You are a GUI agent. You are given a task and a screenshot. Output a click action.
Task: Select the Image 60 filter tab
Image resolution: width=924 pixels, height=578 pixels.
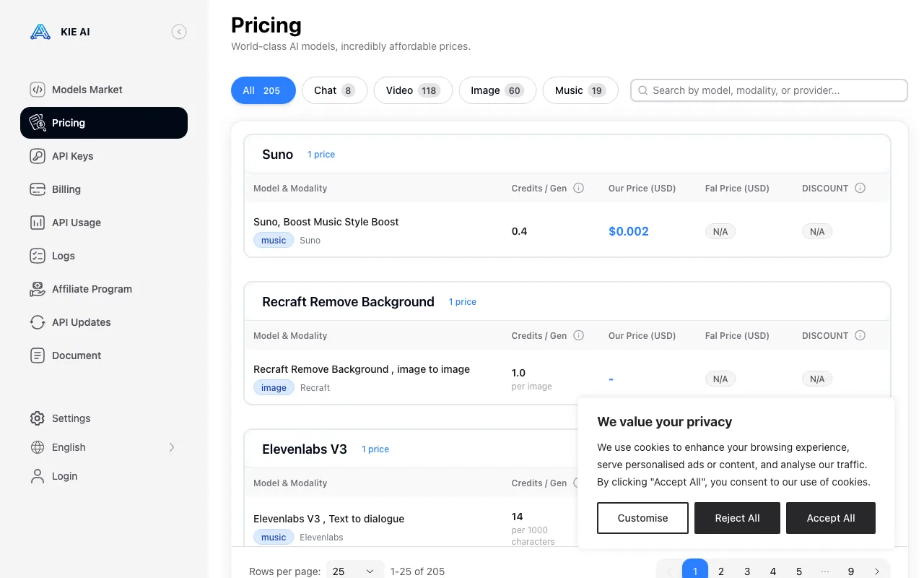coord(497,90)
